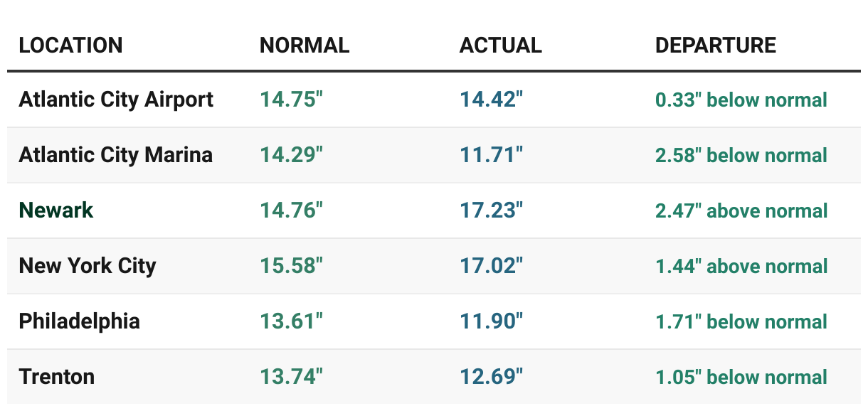Image resolution: width=868 pixels, height=411 pixels.
Task: Click the 14.75" normal value
Action: [x=292, y=100]
